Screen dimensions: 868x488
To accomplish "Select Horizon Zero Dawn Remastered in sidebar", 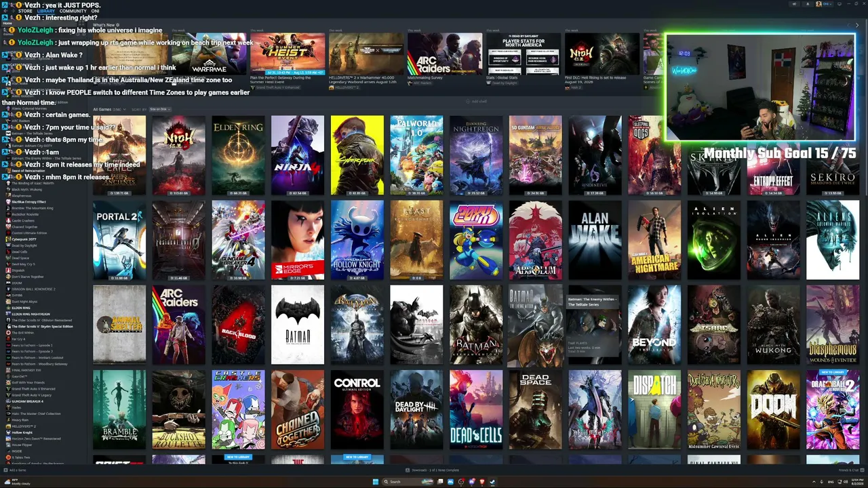I will (x=36, y=439).
